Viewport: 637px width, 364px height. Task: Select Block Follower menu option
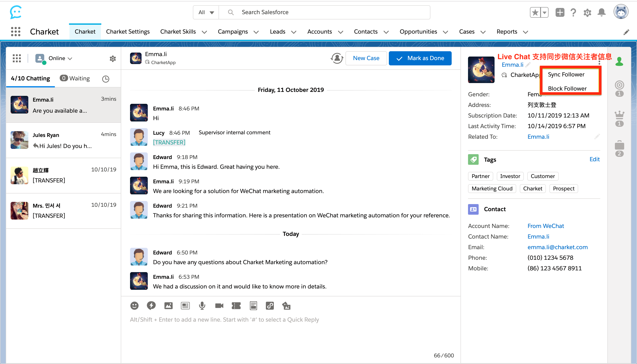tap(567, 89)
